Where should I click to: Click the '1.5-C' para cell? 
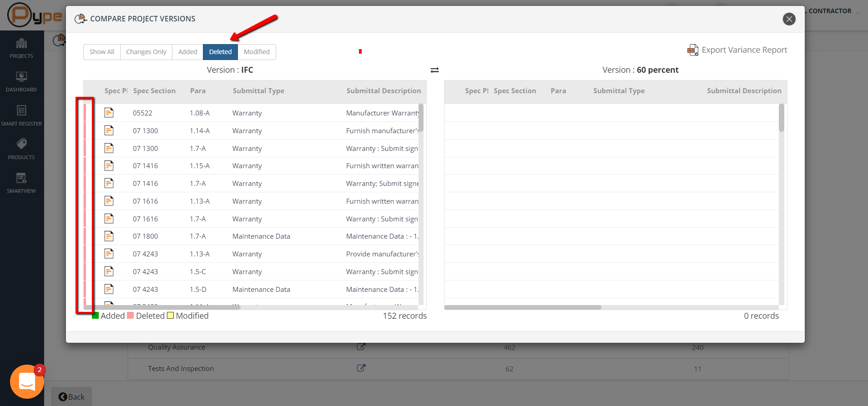click(x=198, y=272)
